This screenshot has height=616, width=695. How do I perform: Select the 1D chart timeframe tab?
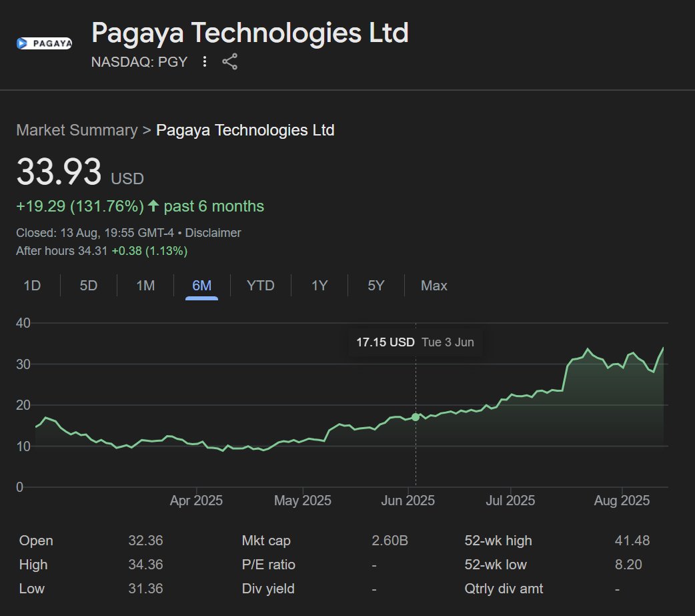31,286
